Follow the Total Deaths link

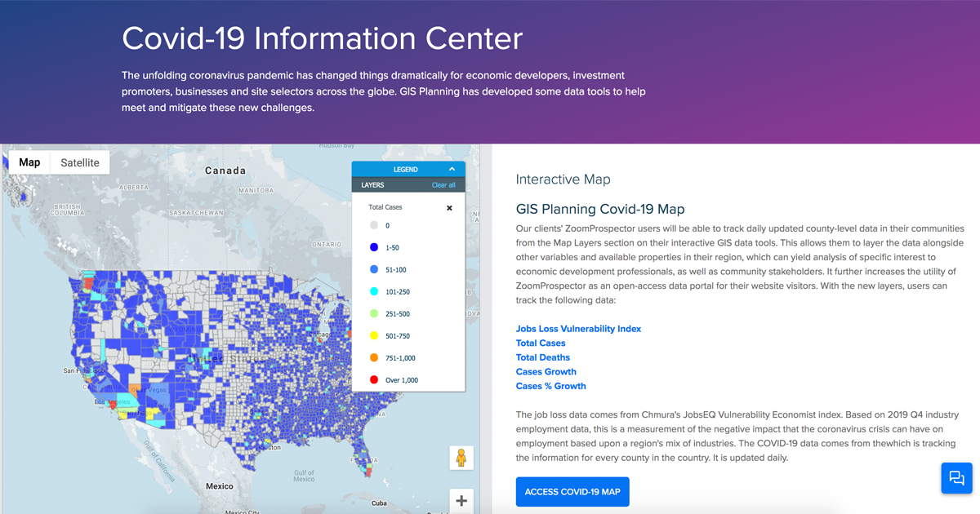click(543, 357)
